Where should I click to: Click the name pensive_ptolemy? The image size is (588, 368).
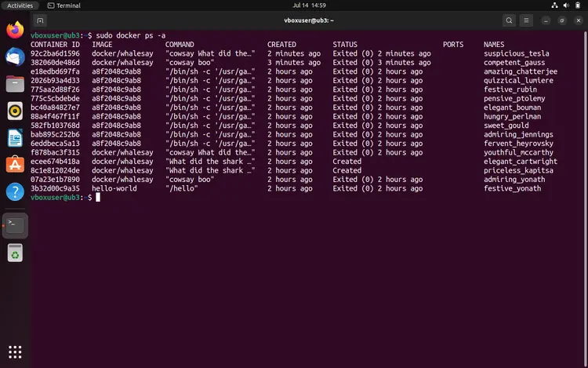[x=514, y=98]
